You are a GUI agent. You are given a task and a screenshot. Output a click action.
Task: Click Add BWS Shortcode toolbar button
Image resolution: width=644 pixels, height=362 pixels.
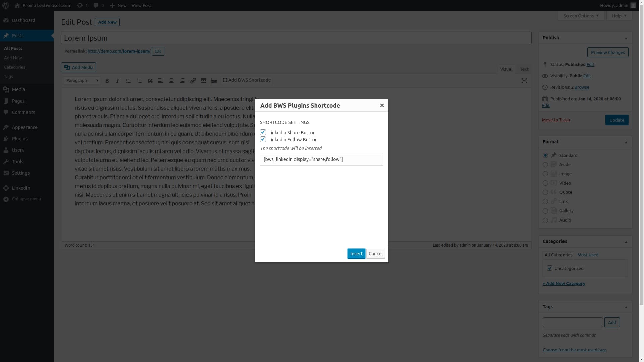[x=247, y=80]
